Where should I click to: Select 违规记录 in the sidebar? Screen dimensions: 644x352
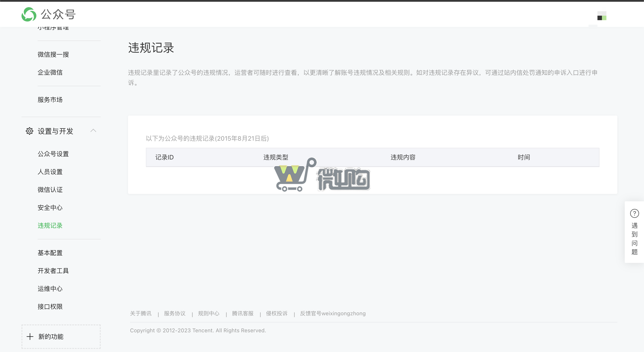[50, 225]
